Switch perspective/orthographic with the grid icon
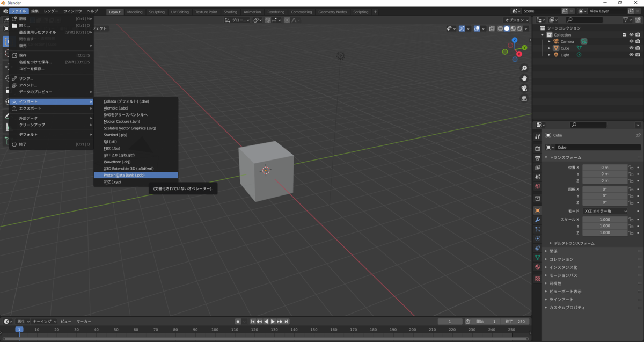644x342 pixels. 524,99
